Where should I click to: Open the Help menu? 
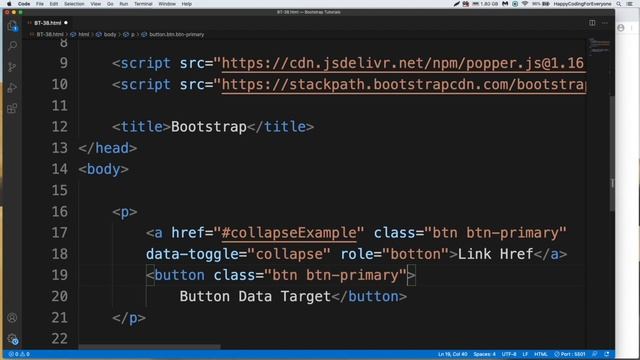coord(187,4)
